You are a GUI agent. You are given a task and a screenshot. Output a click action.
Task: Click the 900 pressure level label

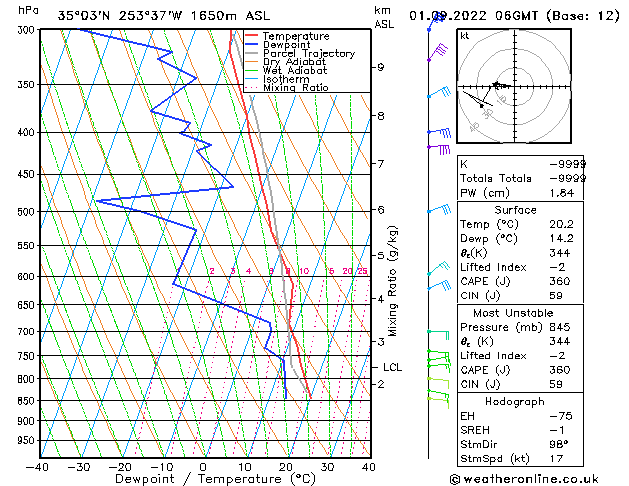tap(28, 421)
